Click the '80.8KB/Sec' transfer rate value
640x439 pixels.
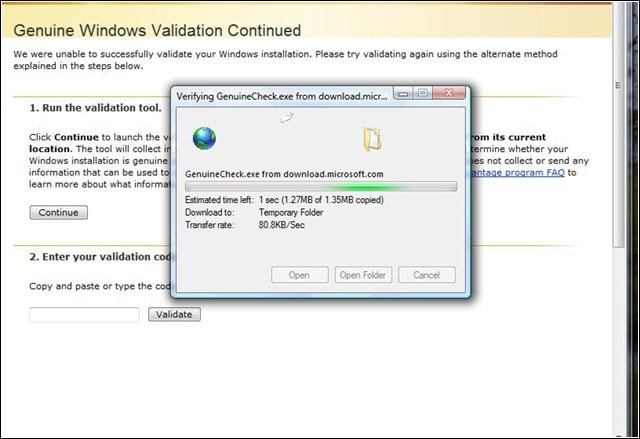(281, 225)
